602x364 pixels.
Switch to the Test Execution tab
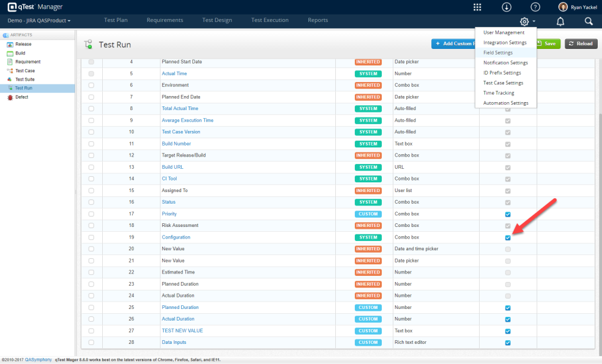270,20
